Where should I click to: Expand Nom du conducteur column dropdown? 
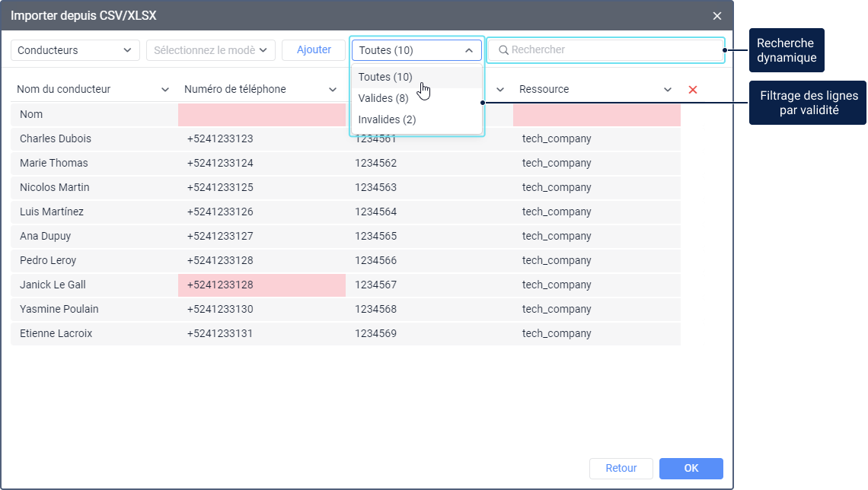click(x=165, y=90)
